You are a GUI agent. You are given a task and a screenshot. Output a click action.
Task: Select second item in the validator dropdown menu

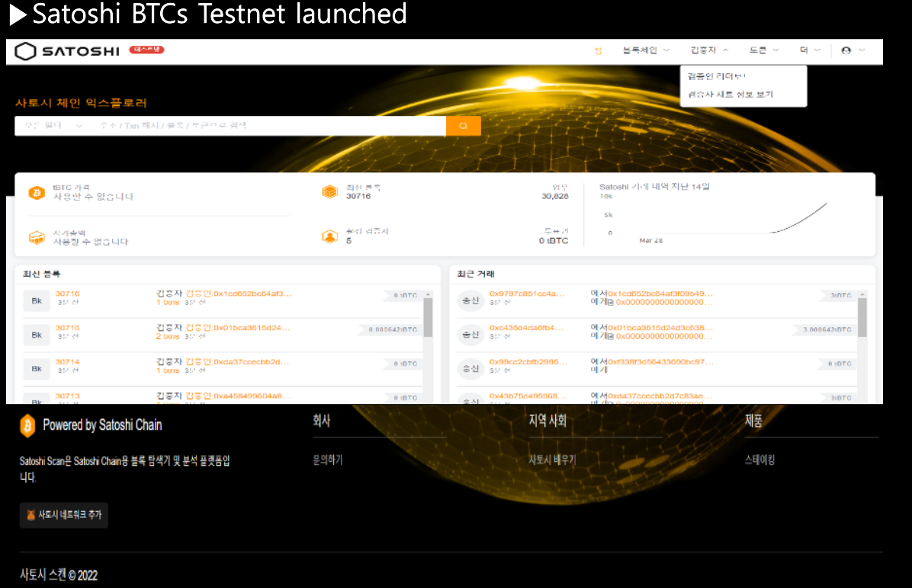click(730, 95)
